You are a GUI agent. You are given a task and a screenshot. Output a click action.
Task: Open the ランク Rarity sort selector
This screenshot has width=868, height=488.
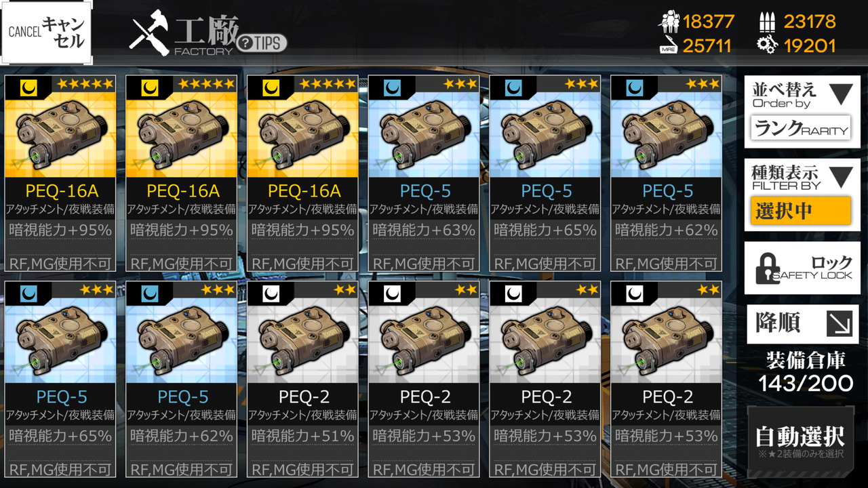801,127
